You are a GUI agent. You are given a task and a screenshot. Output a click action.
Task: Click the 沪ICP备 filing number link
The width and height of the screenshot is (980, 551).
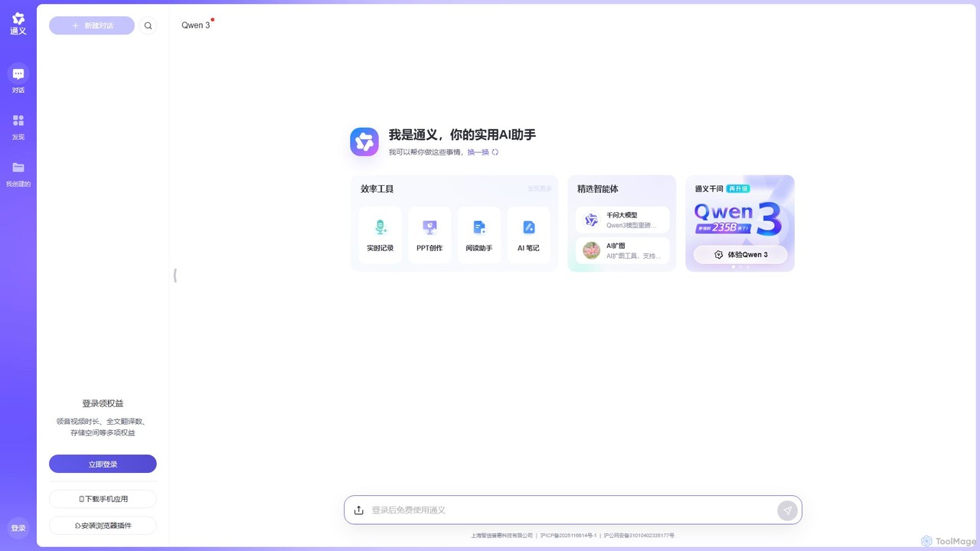(x=569, y=536)
